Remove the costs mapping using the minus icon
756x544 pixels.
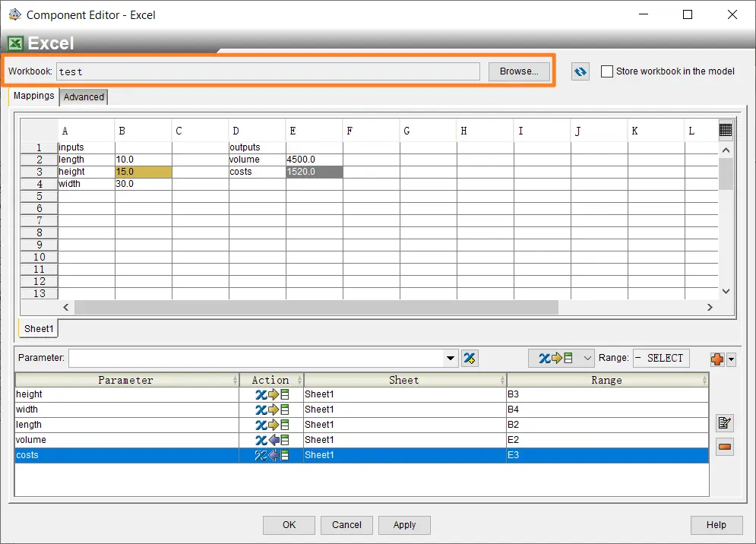[724, 447]
